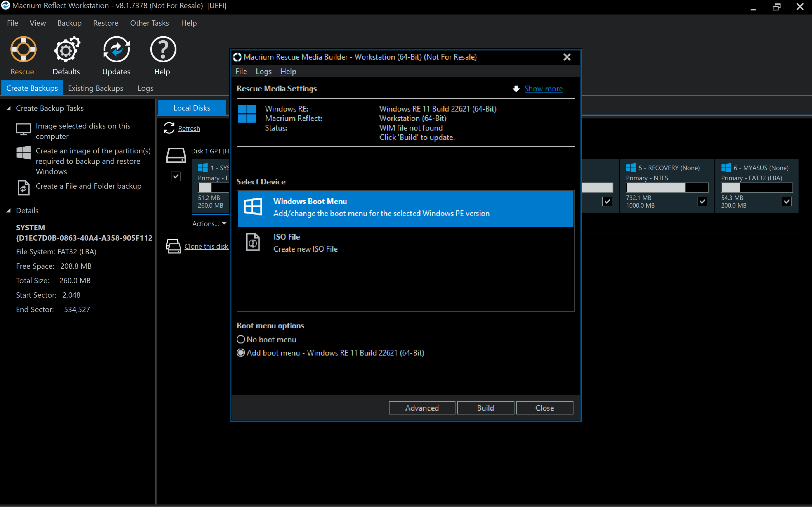Click File and Folder backup icon
812x507 pixels.
23,187
